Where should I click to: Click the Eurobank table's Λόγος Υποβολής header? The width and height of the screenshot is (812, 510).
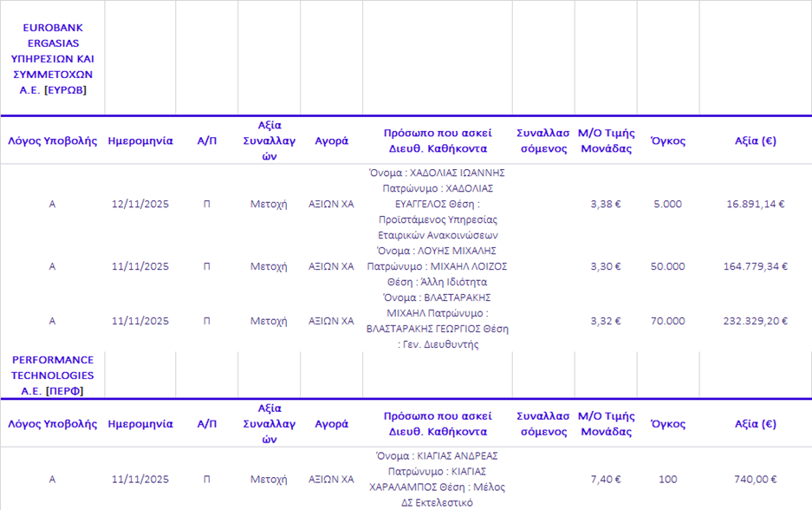52,141
